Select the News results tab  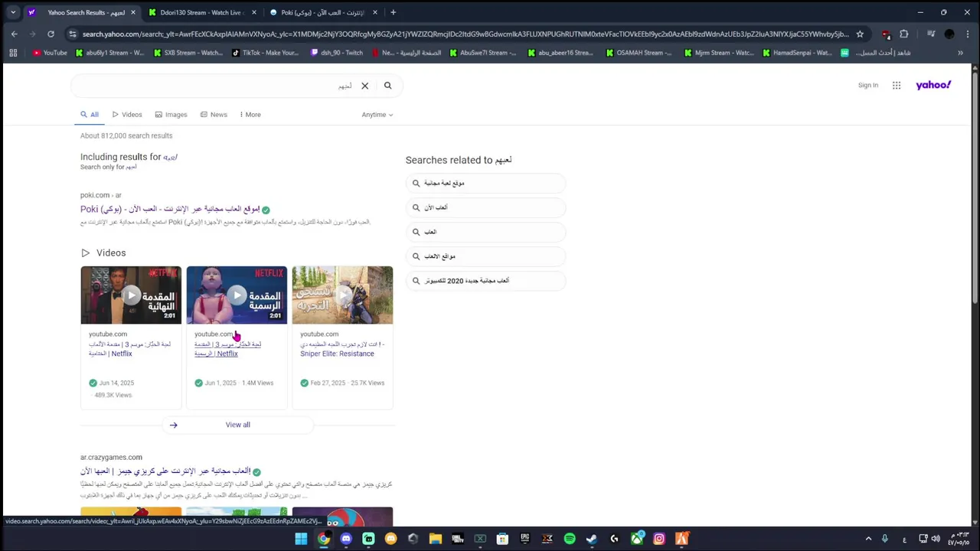[x=214, y=115]
